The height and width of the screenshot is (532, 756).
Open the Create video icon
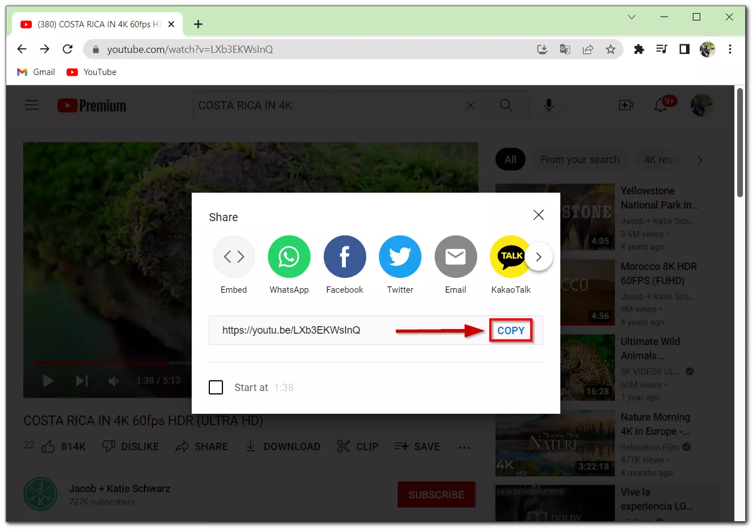[626, 106]
